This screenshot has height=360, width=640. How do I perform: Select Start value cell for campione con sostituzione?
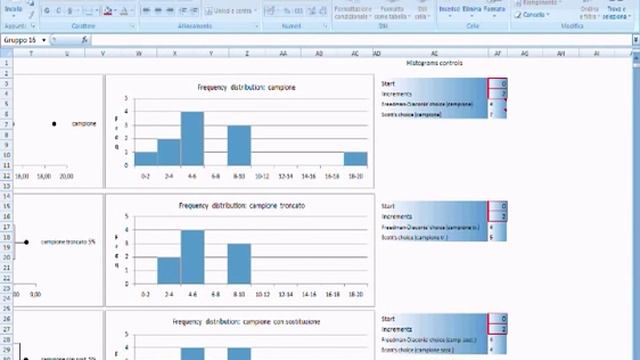pos(498,319)
